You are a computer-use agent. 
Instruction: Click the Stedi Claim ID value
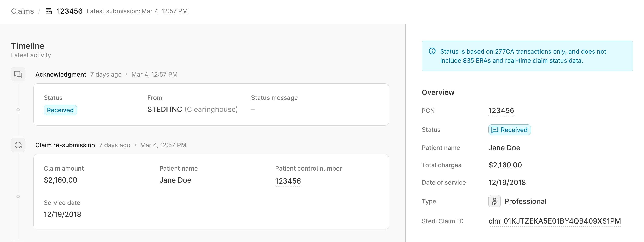click(x=554, y=221)
